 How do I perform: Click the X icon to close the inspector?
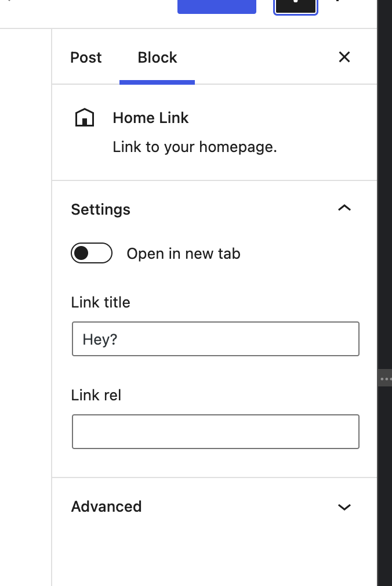tap(344, 57)
